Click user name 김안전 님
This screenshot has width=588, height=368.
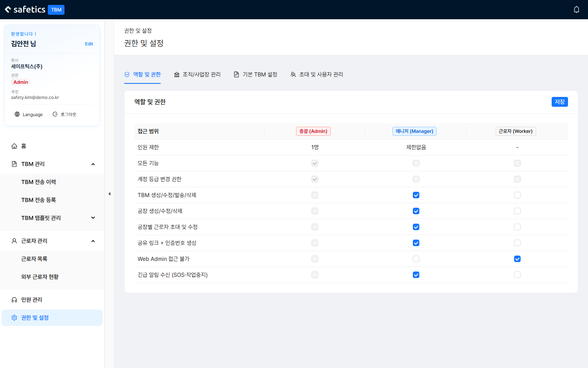coord(23,44)
